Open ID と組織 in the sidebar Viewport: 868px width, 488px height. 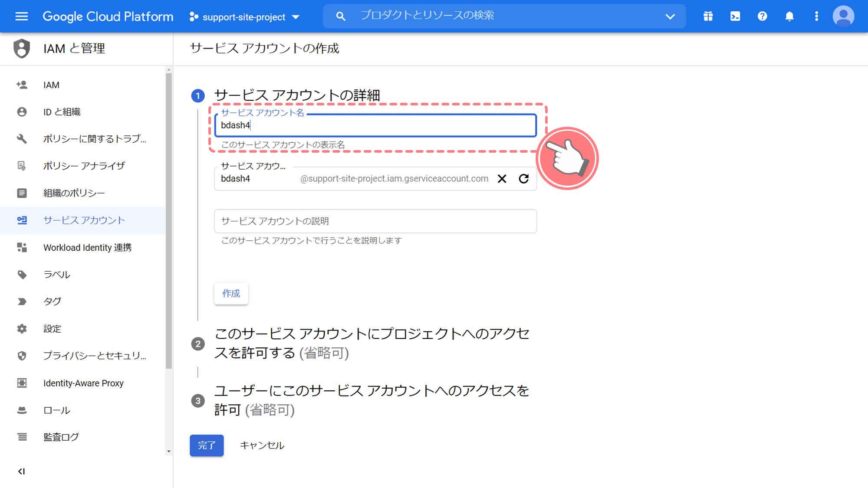(x=82, y=112)
